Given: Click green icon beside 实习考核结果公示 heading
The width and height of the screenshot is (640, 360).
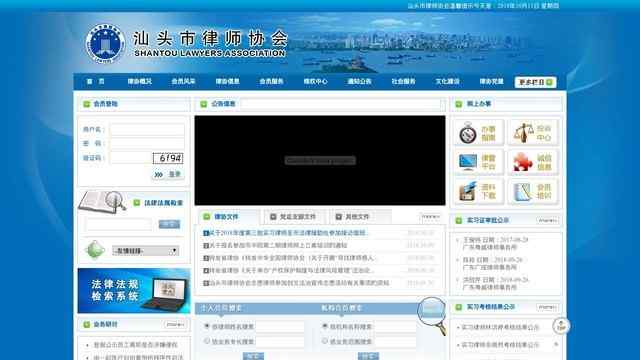Looking at the screenshot, I should click(x=459, y=307).
